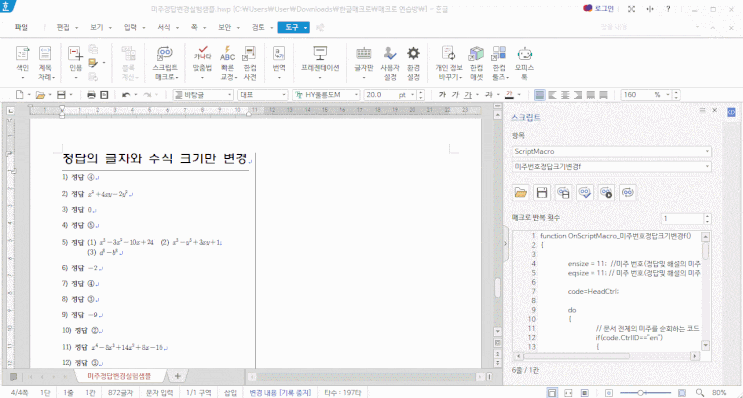Viewport: 743px width, 398px height.
Task: Click the 80% zoom level
Action: pyautogui.click(x=719, y=392)
